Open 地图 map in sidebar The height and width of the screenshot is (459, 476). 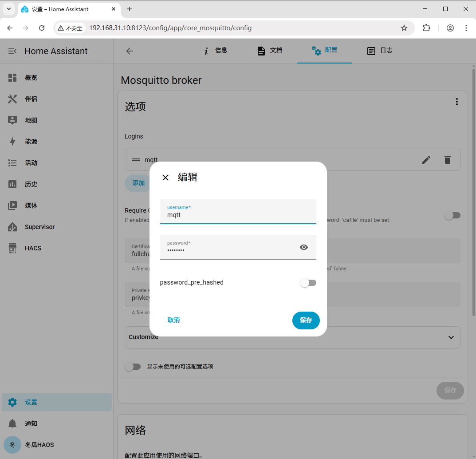point(57,120)
